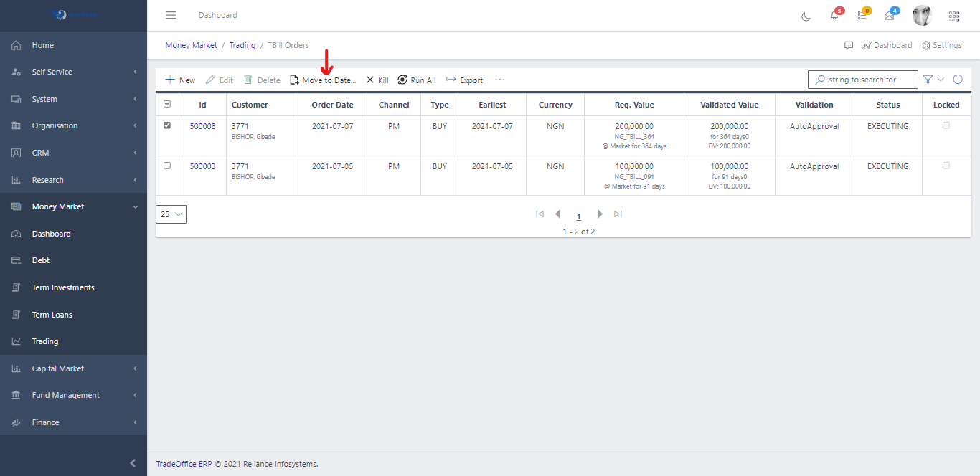The image size is (980, 476).
Task: Uncheck the order 500008 row checkbox
Action: [167, 125]
